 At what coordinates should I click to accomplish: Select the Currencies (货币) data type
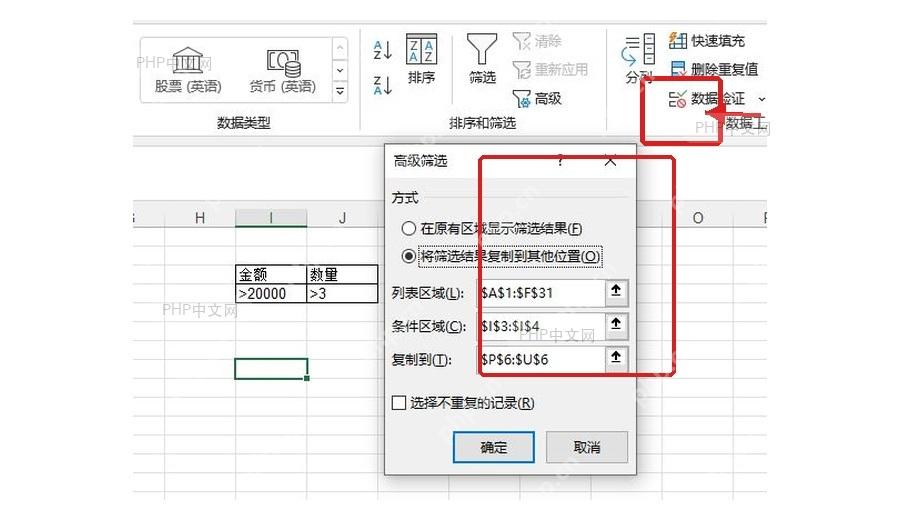[x=282, y=70]
